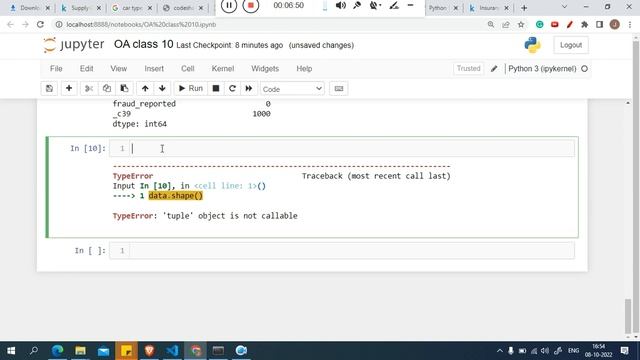Open Visual Studio Code from the taskbar
The height and width of the screenshot is (360, 640).
tap(172, 351)
